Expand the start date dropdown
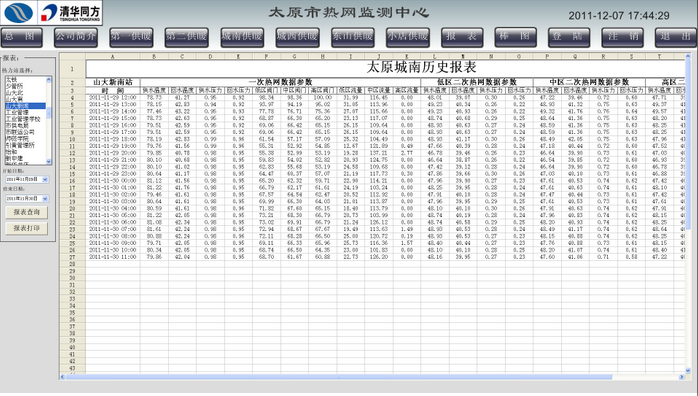The image size is (698, 396). click(45, 179)
